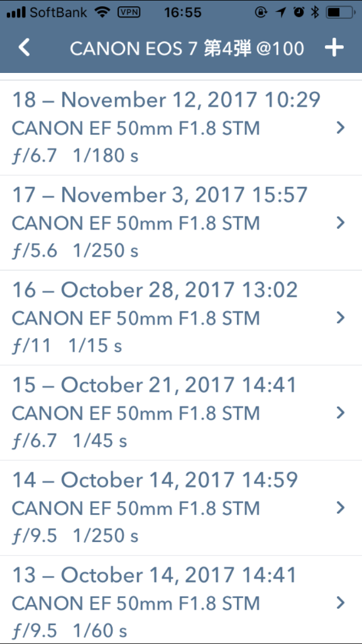Tap the location arrow status icon
This screenshot has height=644, width=362.
point(281,13)
